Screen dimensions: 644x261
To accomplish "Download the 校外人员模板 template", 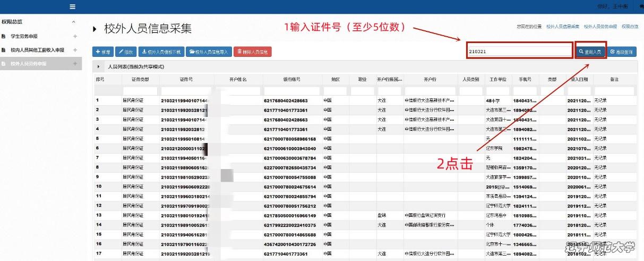I will point(161,52).
